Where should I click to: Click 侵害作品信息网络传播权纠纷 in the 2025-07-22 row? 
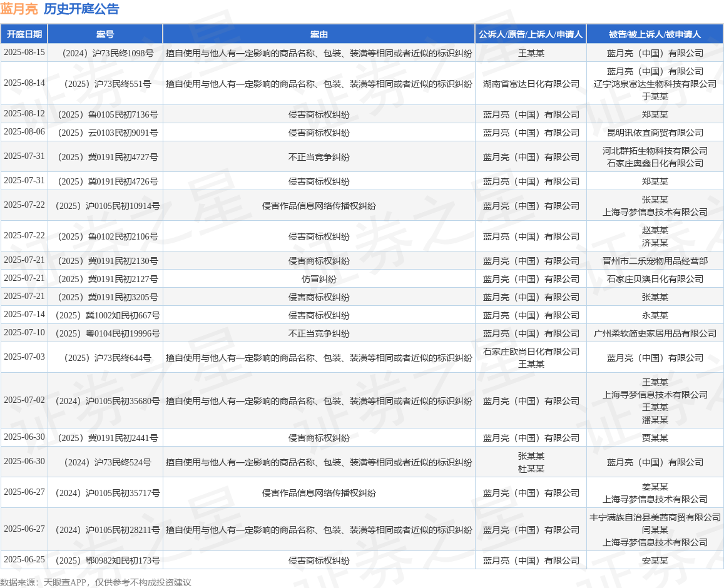point(319,206)
